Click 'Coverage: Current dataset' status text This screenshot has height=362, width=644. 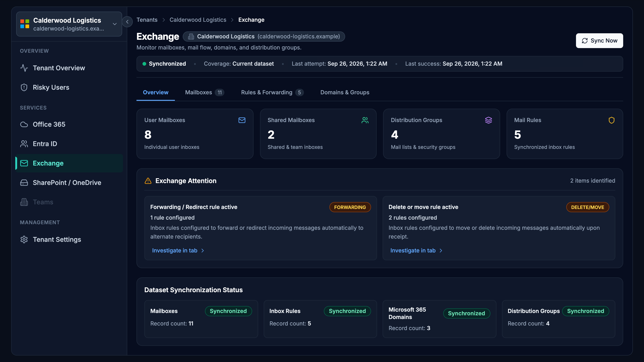[x=239, y=64]
